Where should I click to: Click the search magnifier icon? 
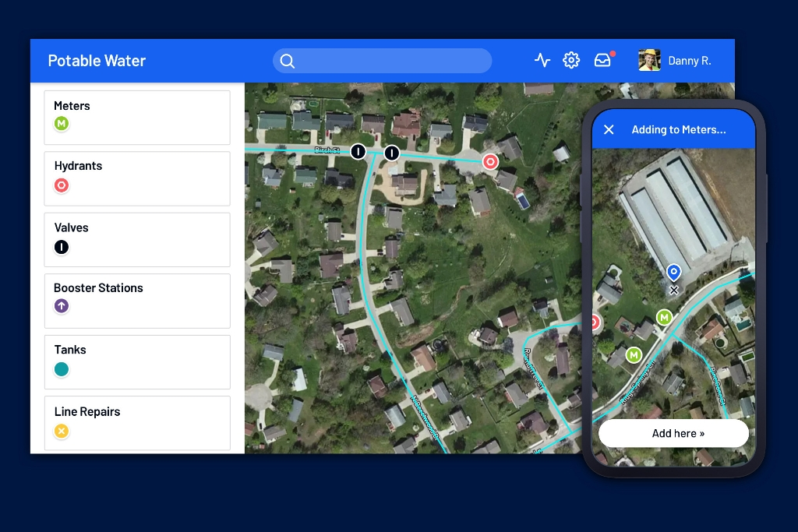click(288, 60)
